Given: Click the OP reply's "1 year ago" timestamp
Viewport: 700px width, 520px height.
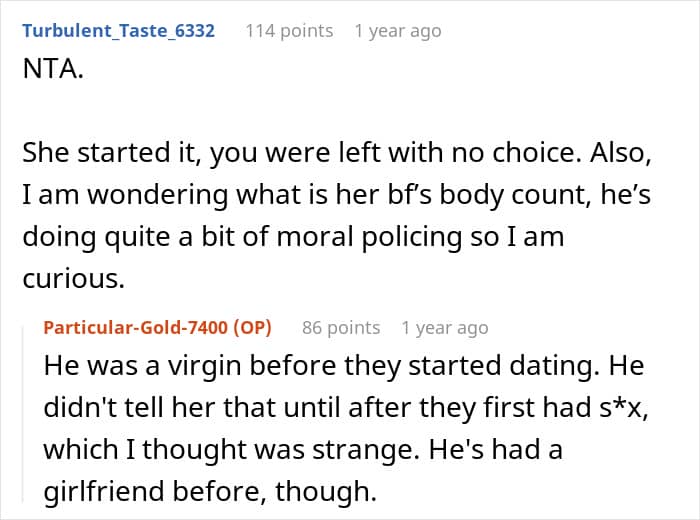Looking at the screenshot, I should click(444, 327).
